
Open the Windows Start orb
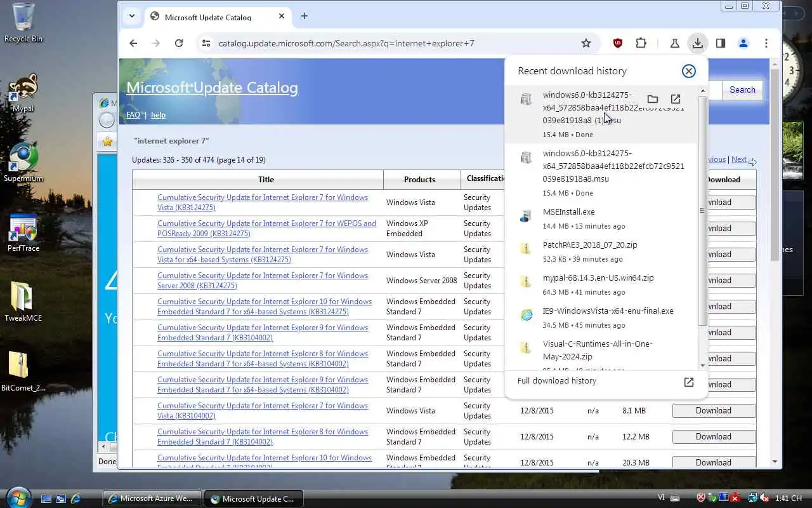point(17,497)
